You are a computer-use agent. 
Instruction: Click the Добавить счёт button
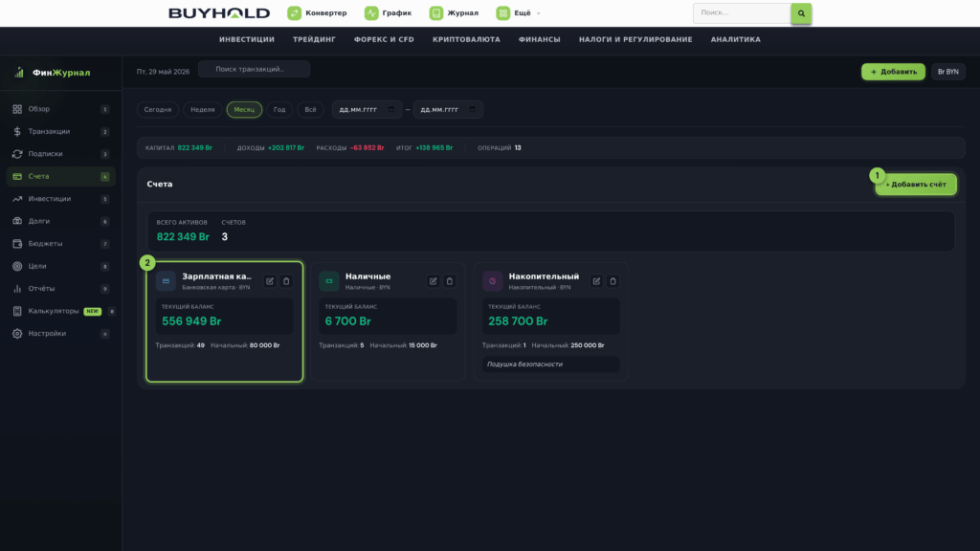click(916, 185)
